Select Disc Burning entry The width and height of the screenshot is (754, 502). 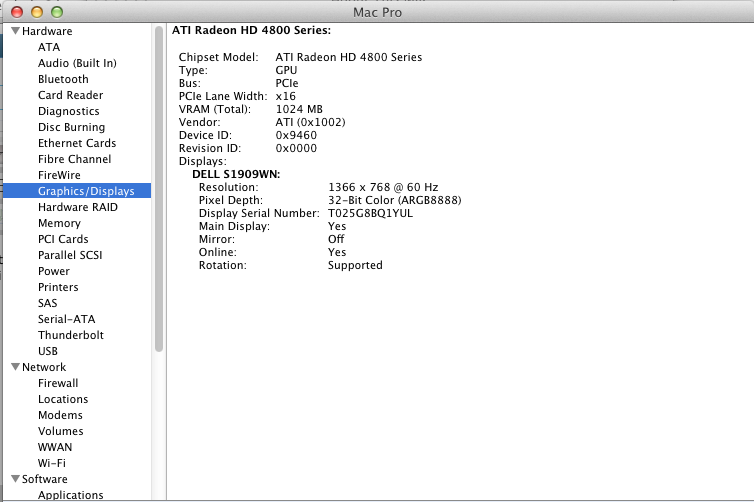click(x=71, y=127)
